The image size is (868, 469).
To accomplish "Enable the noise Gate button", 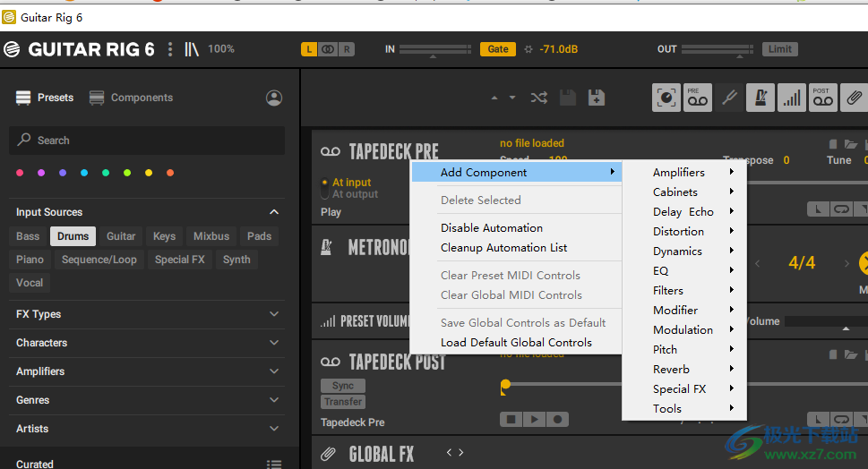I will [x=498, y=49].
